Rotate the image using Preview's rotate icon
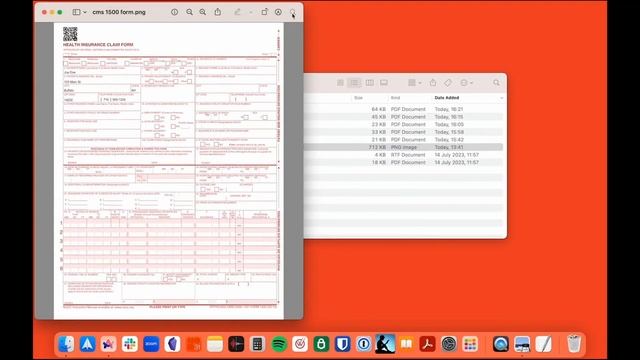Screen dimensions: 640x360 click(264, 12)
